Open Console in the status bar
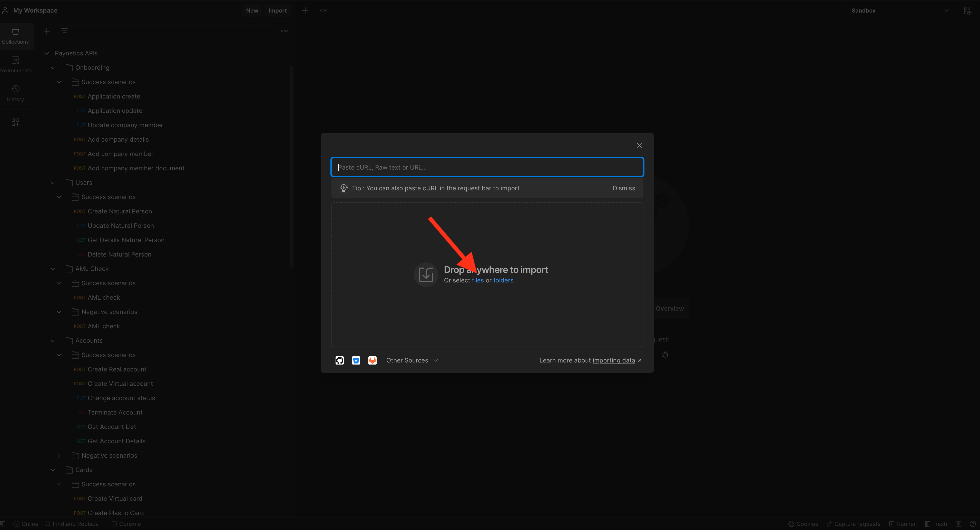The height and width of the screenshot is (530, 980). pyautogui.click(x=126, y=524)
